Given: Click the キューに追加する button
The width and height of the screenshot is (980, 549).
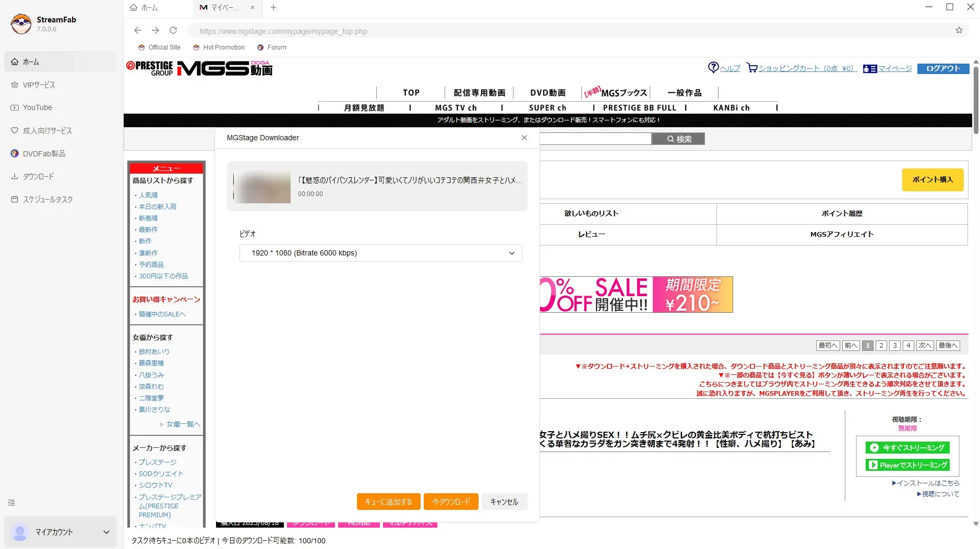Looking at the screenshot, I should coord(388,502).
